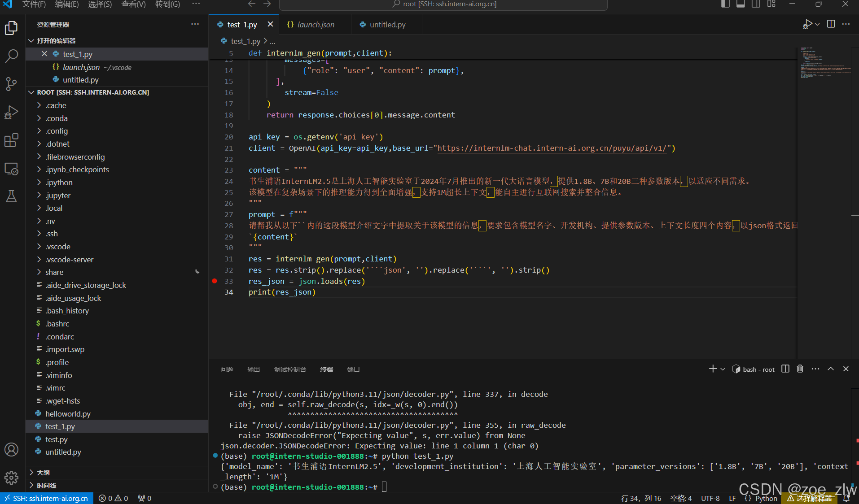
Task: Expand the .vscode folder
Action: 117,247
